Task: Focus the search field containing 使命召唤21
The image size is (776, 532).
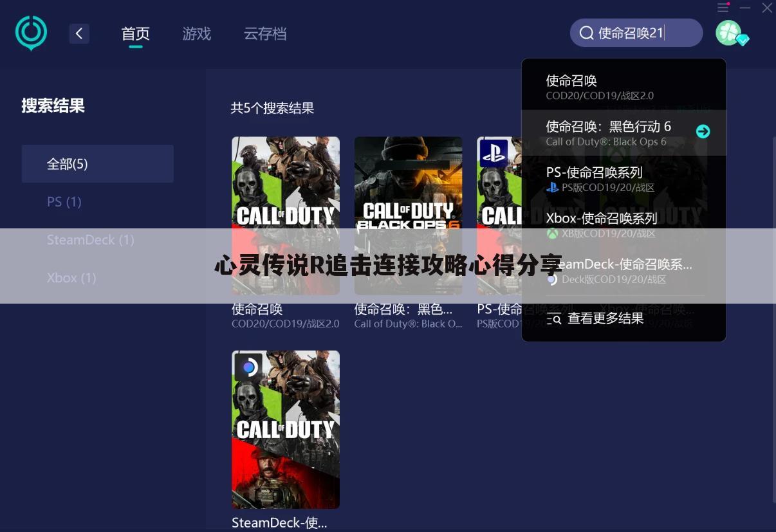Action: pos(636,33)
